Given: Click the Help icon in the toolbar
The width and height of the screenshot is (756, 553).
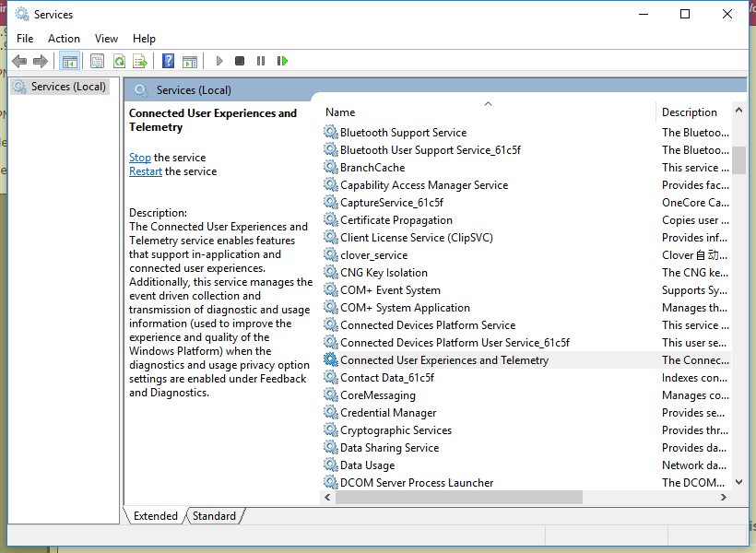Looking at the screenshot, I should [168, 61].
